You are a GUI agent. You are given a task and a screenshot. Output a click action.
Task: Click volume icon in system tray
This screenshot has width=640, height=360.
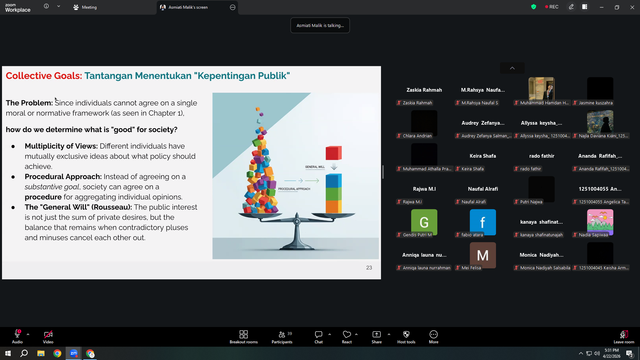pyautogui.click(x=597, y=353)
